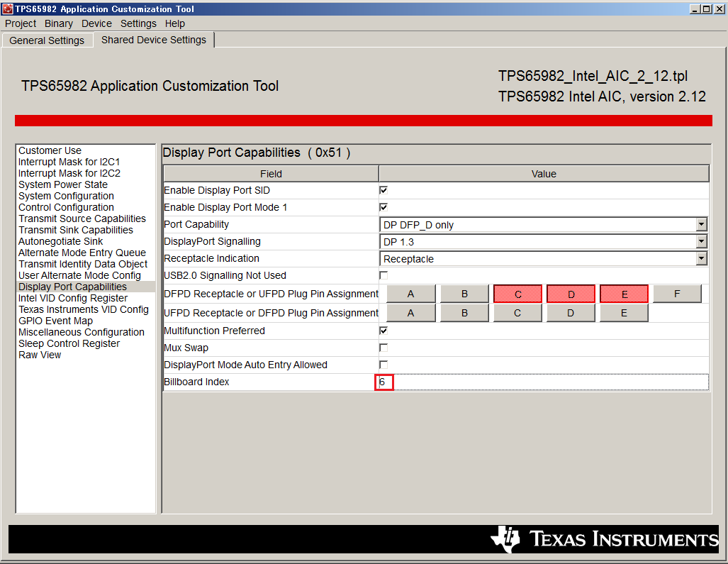Viewport: 728px width, 564px height.
Task: Open the Binary menu
Action: [x=59, y=23]
